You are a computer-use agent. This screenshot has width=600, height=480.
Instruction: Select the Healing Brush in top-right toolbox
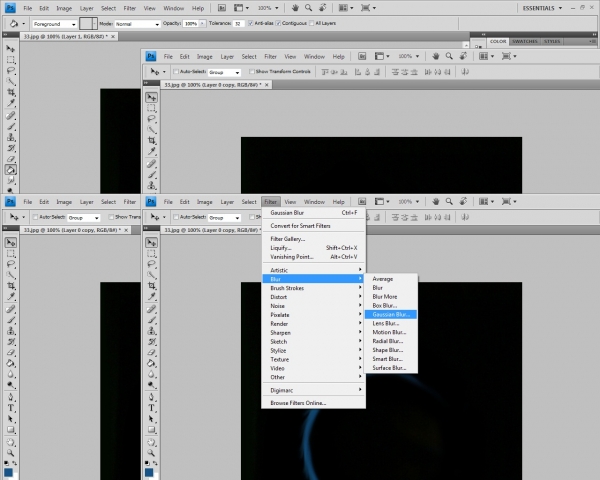[x=152, y=164]
